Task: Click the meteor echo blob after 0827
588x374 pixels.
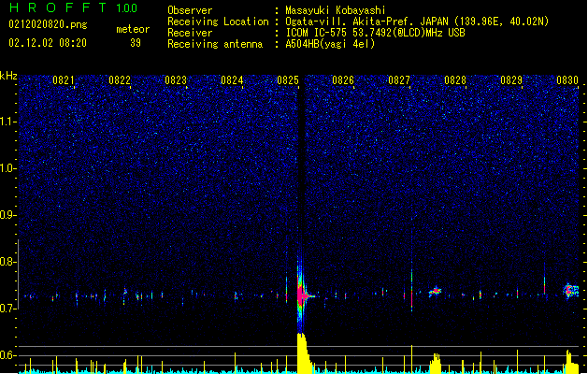Action: point(436,291)
